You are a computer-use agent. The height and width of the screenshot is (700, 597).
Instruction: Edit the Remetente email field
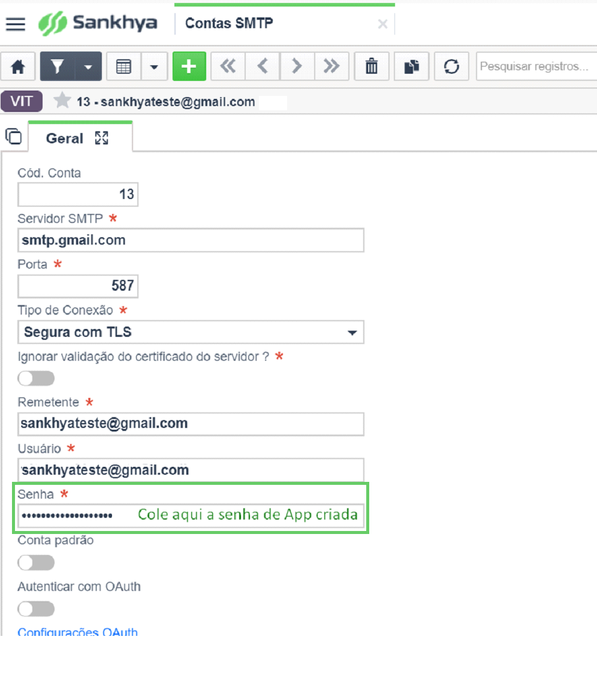coord(191,424)
